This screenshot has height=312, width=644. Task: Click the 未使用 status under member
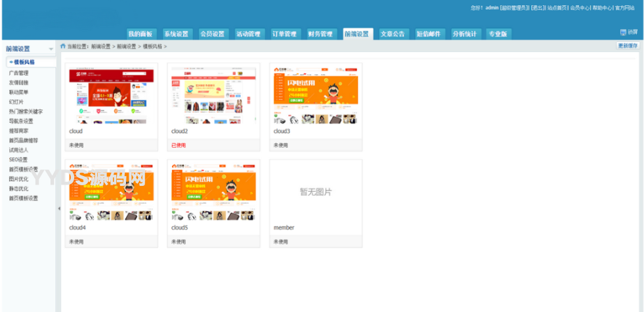(280, 242)
